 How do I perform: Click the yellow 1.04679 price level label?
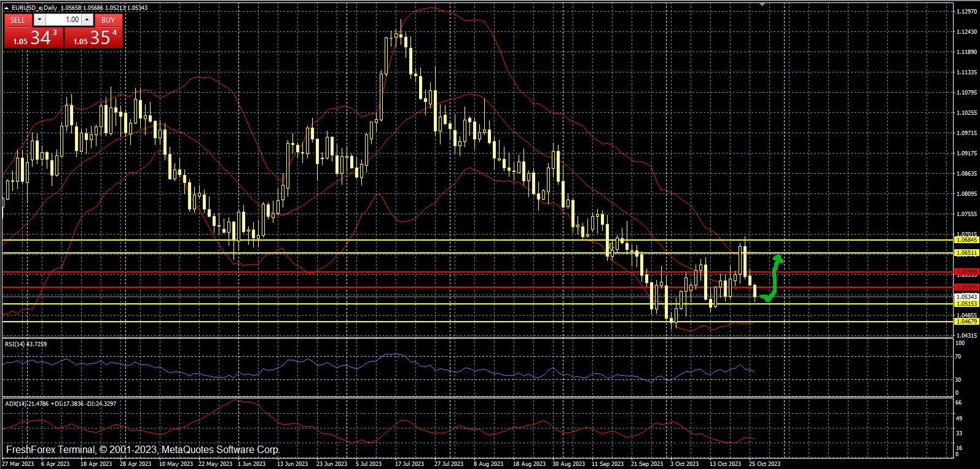(x=966, y=322)
